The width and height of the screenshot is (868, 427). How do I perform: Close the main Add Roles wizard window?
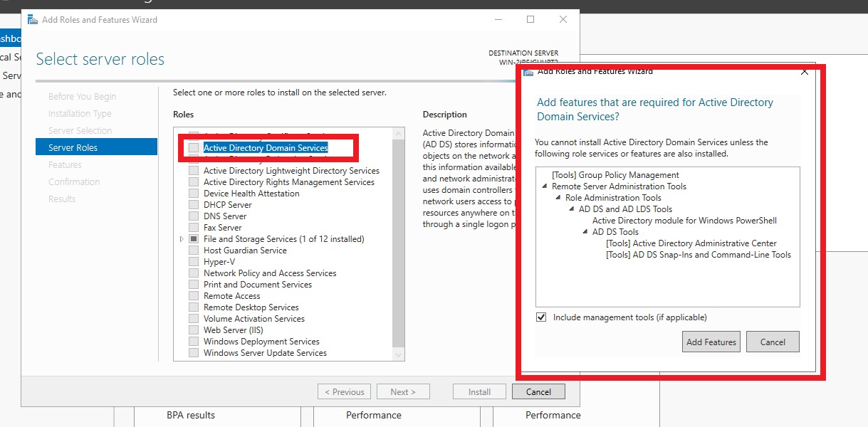coord(563,20)
